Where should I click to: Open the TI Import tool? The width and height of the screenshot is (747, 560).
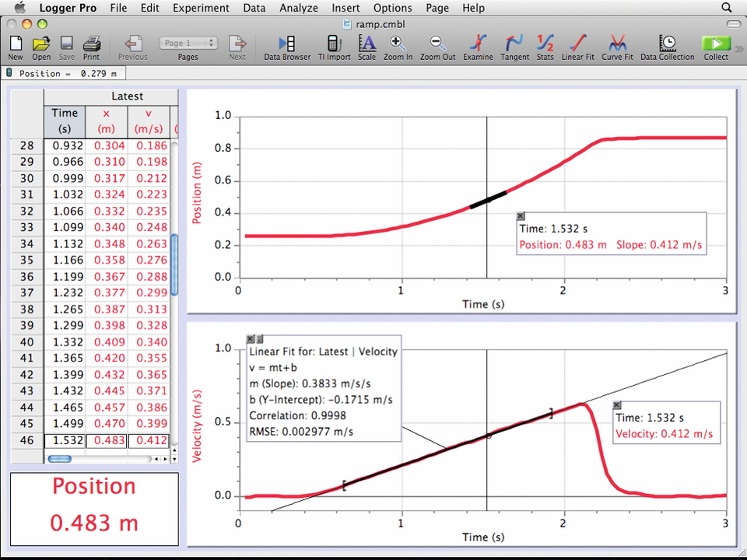pyautogui.click(x=334, y=44)
